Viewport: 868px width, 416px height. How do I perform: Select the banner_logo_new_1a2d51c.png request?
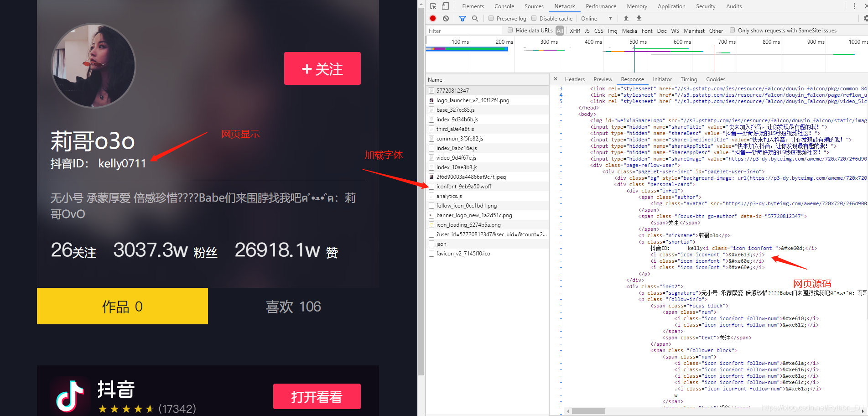[487, 215]
